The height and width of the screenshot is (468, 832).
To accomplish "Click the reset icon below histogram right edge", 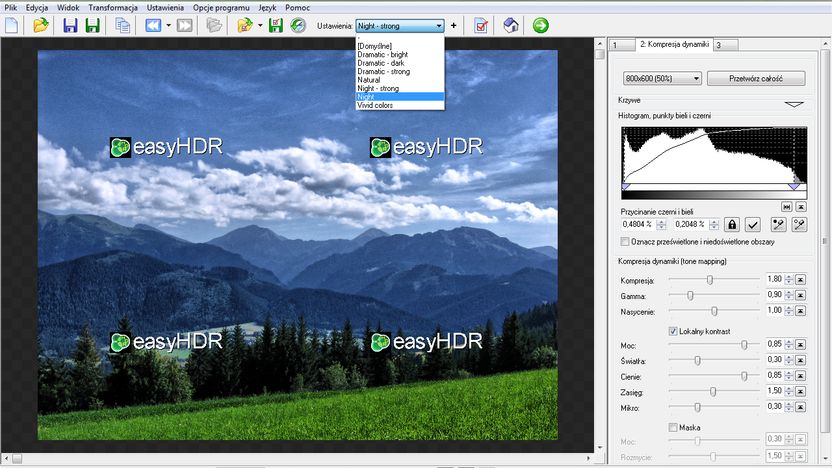I will 801,206.
